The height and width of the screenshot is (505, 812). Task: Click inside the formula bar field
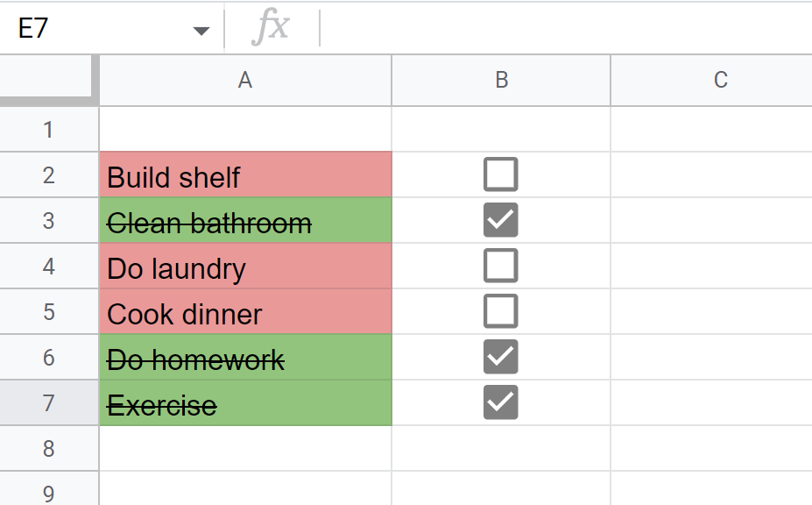tap(566, 28)
